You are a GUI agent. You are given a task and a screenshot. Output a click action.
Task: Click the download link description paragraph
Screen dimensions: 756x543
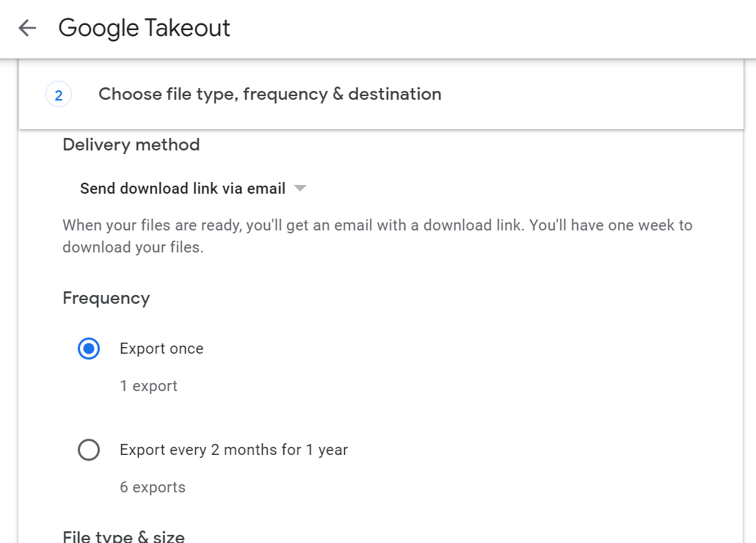pyautogui.click(x=377, y=236)
